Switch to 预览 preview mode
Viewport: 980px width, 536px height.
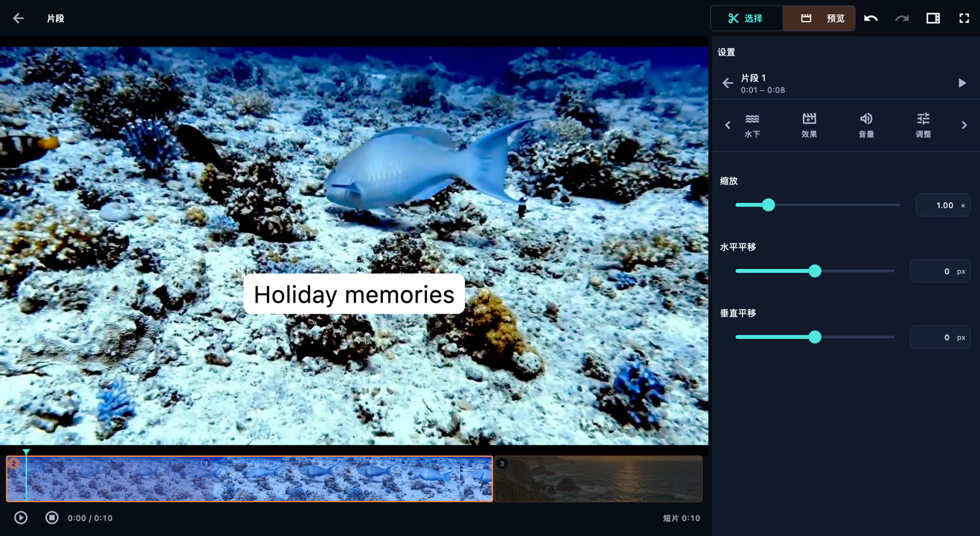(x=819, y=18)
